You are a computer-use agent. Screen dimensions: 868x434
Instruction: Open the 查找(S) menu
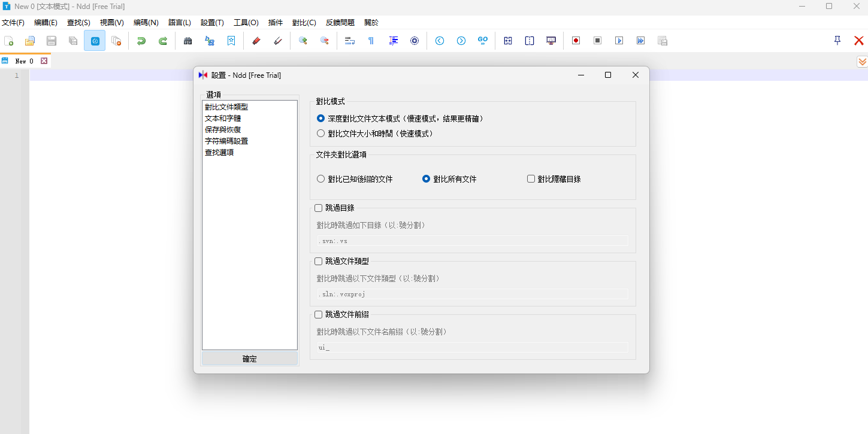coord(78,23)
